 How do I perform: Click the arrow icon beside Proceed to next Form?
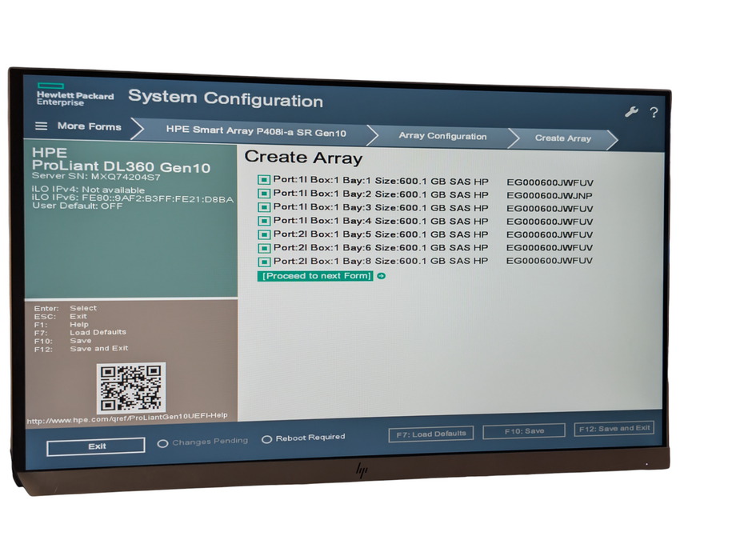(x=381, y=276)
